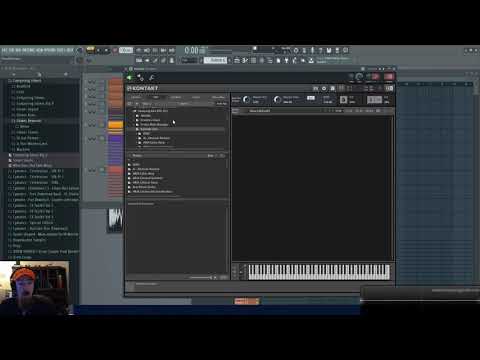The width and height of the screenshot is (480, 360).
Task: Open the Channel rack view from toolbar
Action: pyautogui.click(x=253, y=60)
